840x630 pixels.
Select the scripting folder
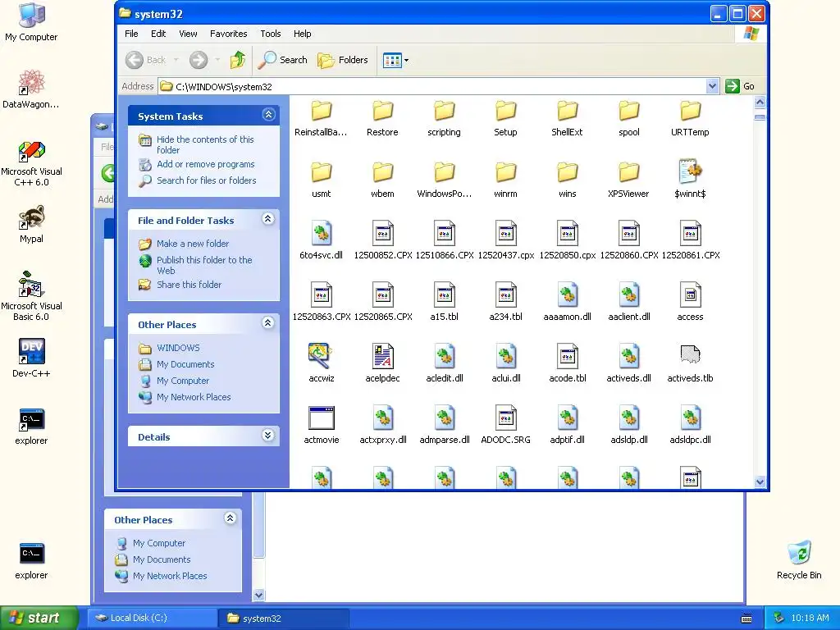[x=444, y=119]
